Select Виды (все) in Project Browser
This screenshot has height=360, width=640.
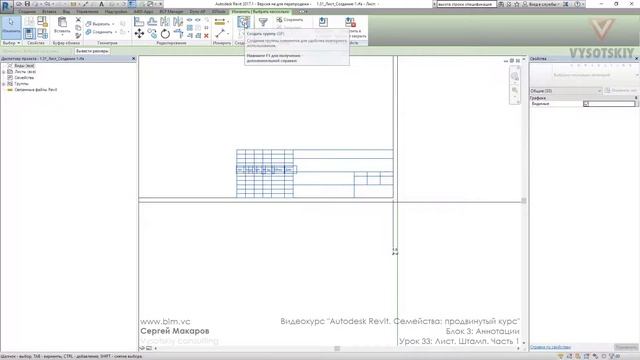pos(24,66)
